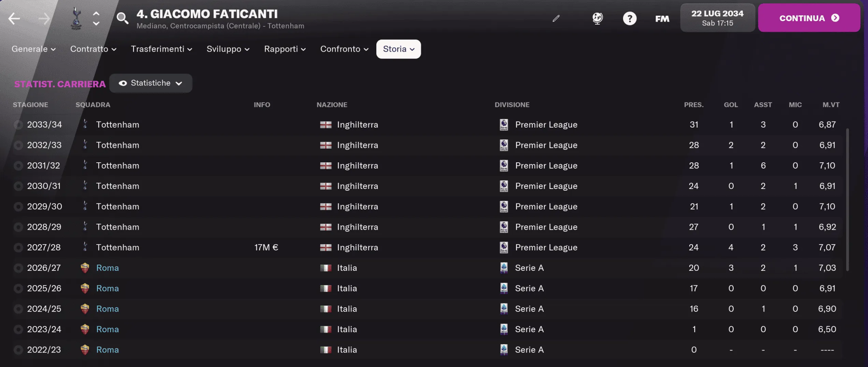Click the forward navigation arrow
This screenshot has height=367, width=868.
coord(44,19)
